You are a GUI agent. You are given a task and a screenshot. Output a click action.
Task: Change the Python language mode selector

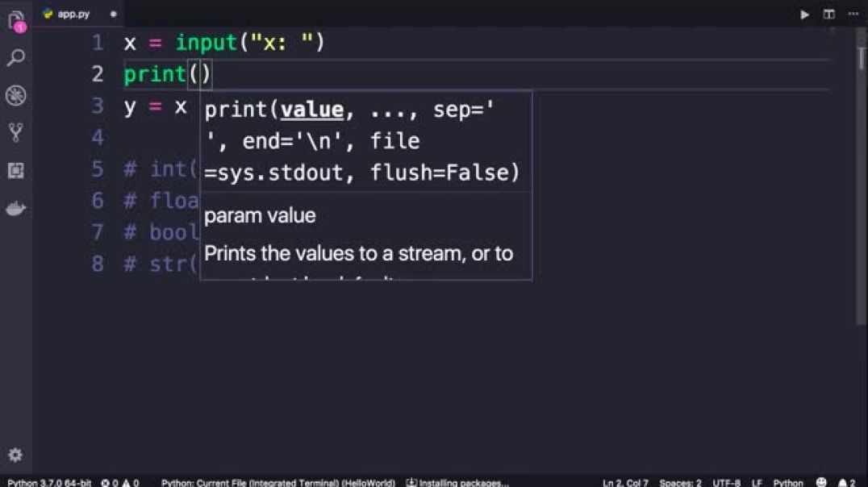tap(787, 482)
